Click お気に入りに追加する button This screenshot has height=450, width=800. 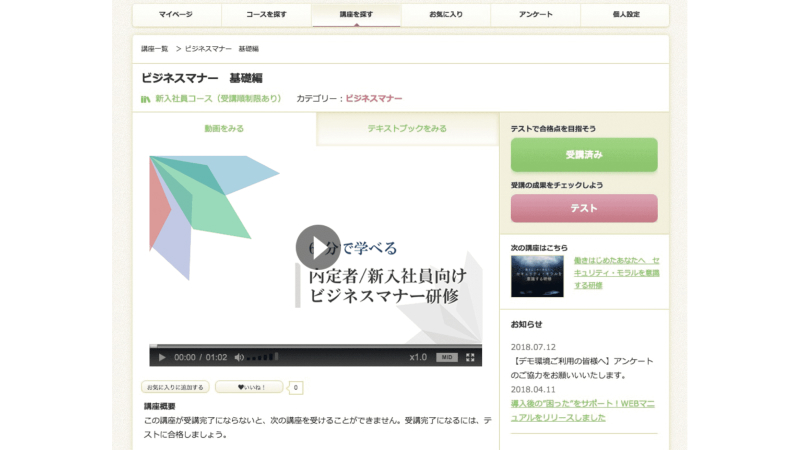(x=175, y=387)
